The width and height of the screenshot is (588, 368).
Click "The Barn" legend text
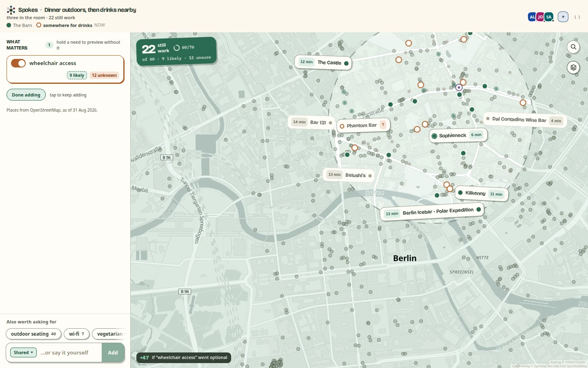point(22,25)
